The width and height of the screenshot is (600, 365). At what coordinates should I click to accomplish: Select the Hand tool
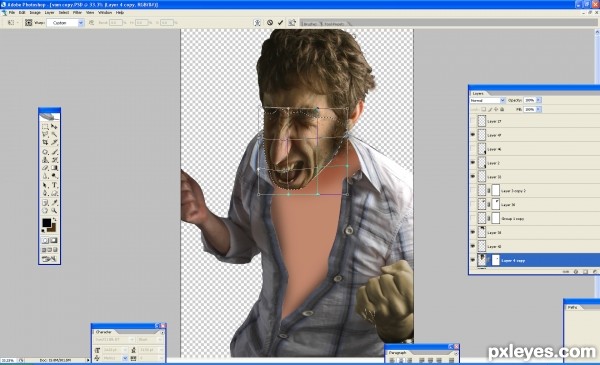pos(45,211)
